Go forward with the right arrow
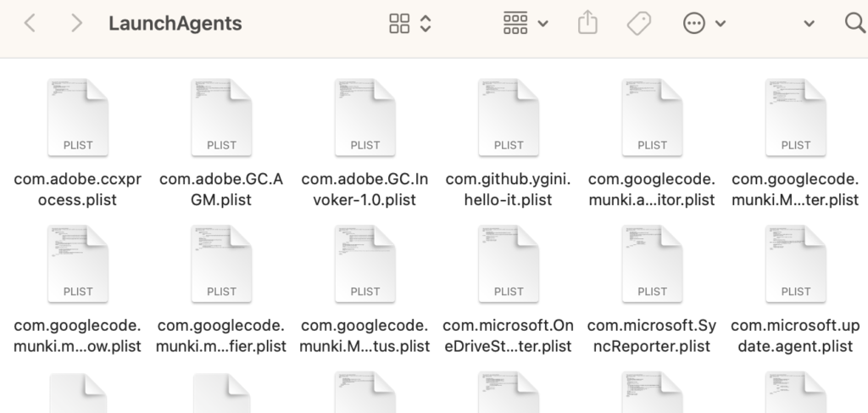Screen dimensions: 868x413 tap(77, 24)
